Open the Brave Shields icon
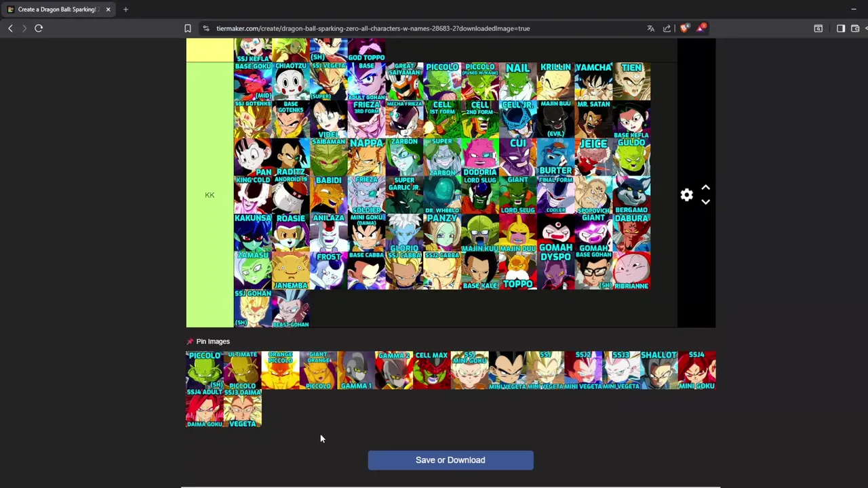 (x=684, y=28)
